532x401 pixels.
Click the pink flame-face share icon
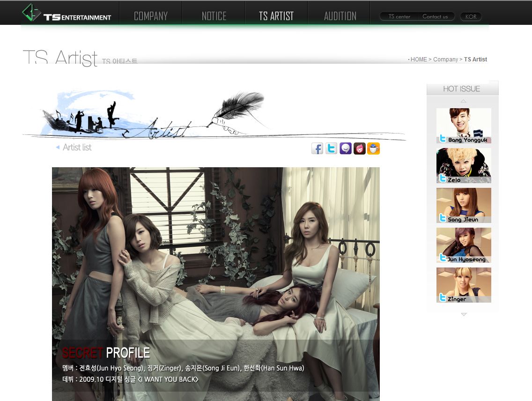pyautogui.click(x=360, y=149)
